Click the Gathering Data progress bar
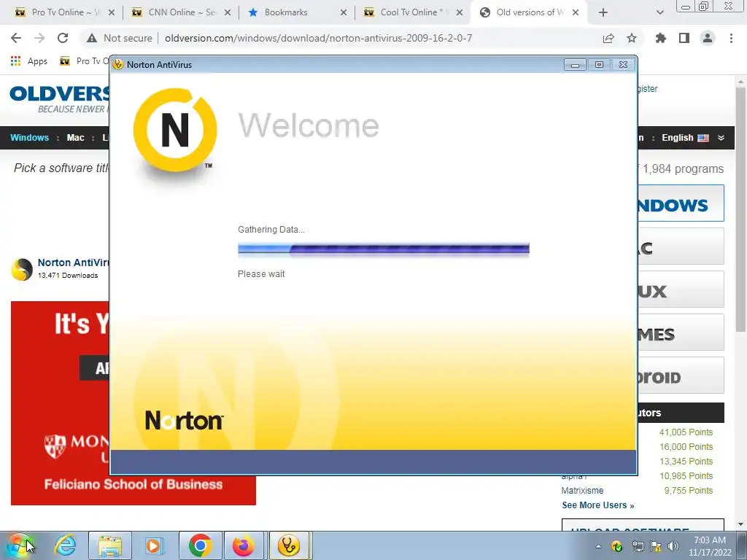The width and height of the screenshot is (747, 560). [384, 249]
